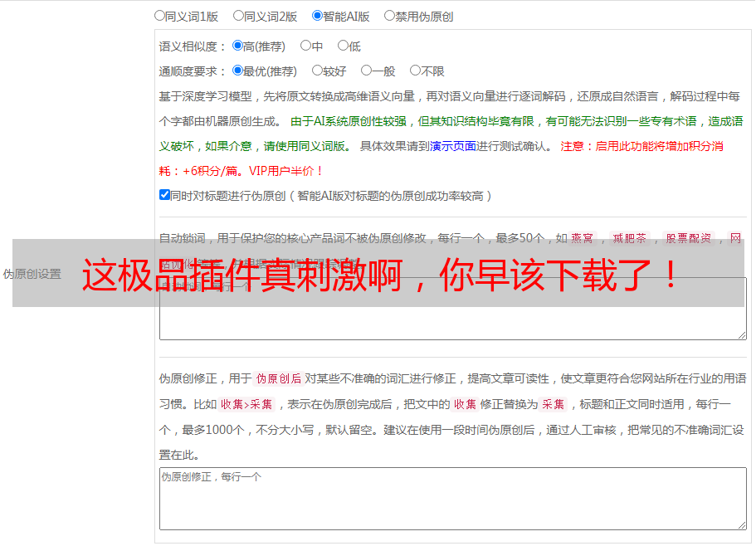Open the 演示页面 link
The width and height of the screenshot is (756, 546).
pyautogui.click(x=453, y=146)
